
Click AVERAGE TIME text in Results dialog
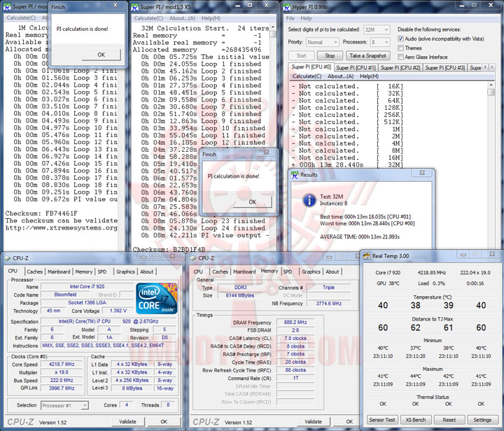[x=360, y=236]
